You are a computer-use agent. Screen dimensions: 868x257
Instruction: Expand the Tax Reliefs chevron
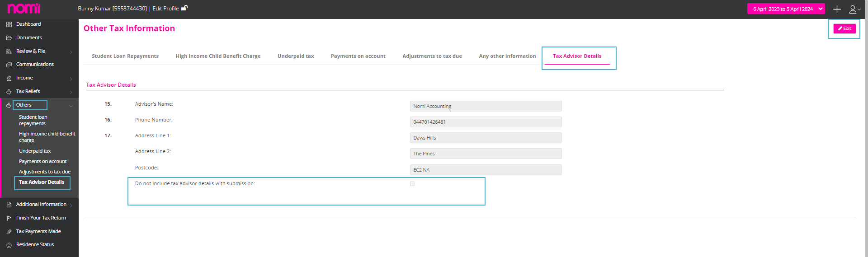point(71,92)
